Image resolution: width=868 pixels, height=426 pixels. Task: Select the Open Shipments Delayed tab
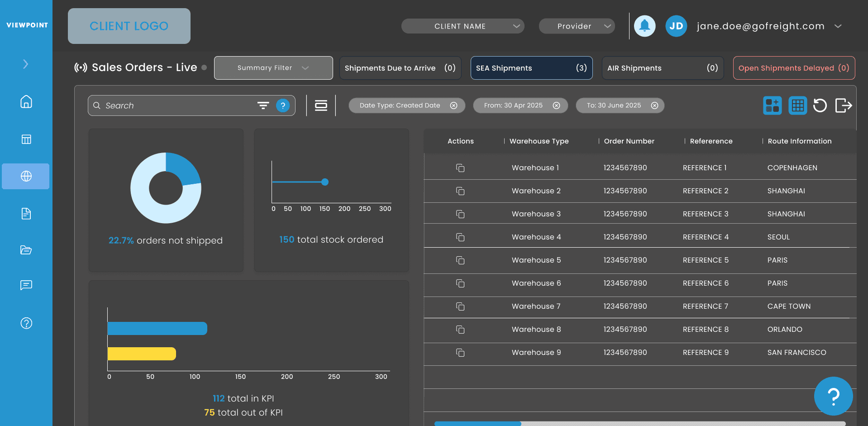794,68
